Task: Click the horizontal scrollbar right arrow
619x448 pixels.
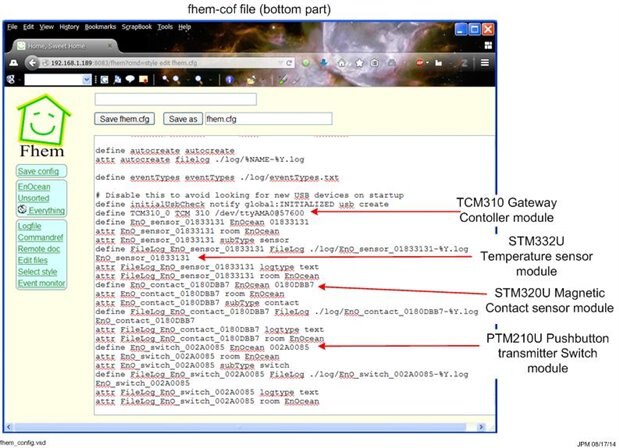Action: coord(481,427)
